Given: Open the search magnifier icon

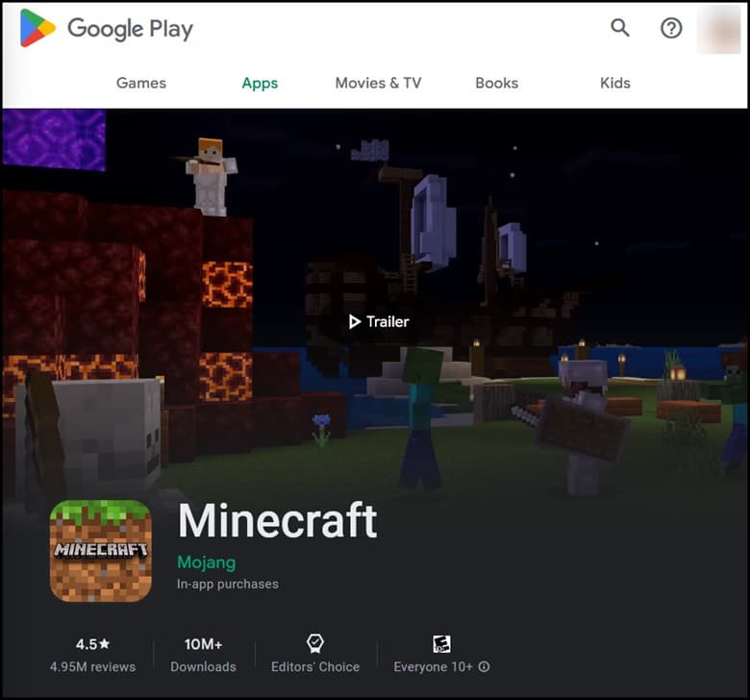Looking at the screenshot, I should 620,28.
